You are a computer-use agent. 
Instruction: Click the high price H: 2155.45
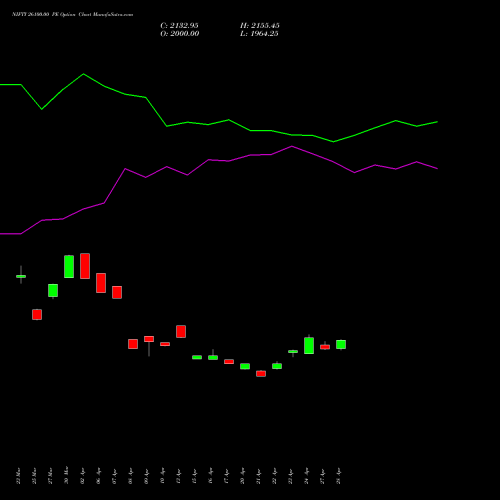[x=260, y=26]
